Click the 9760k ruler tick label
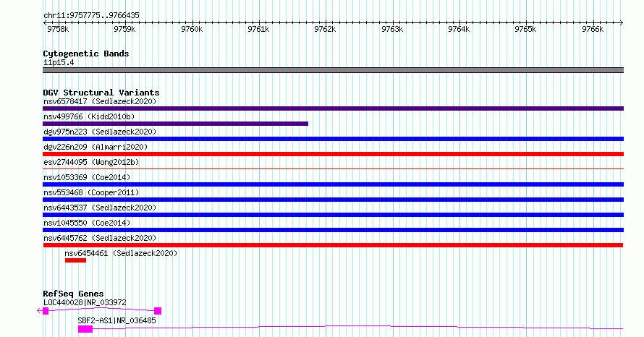Screen dimensions: 644x337 point(192,29)
